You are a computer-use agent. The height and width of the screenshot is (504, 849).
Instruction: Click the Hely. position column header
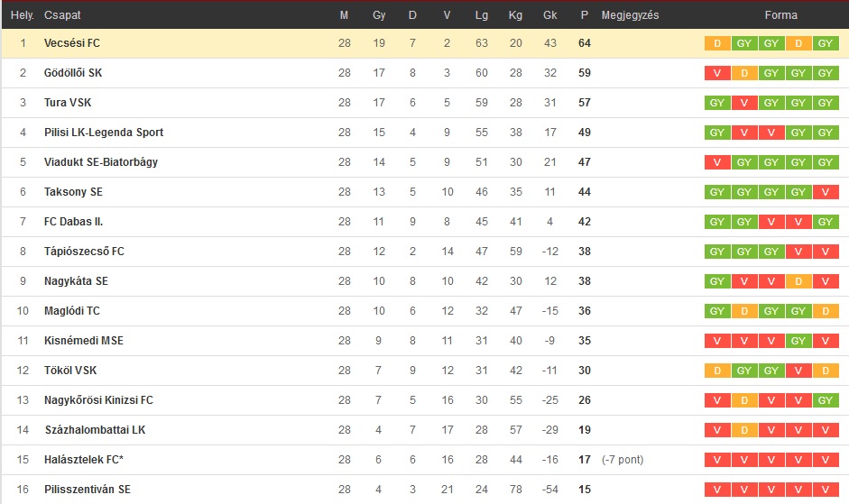[23, 15]
